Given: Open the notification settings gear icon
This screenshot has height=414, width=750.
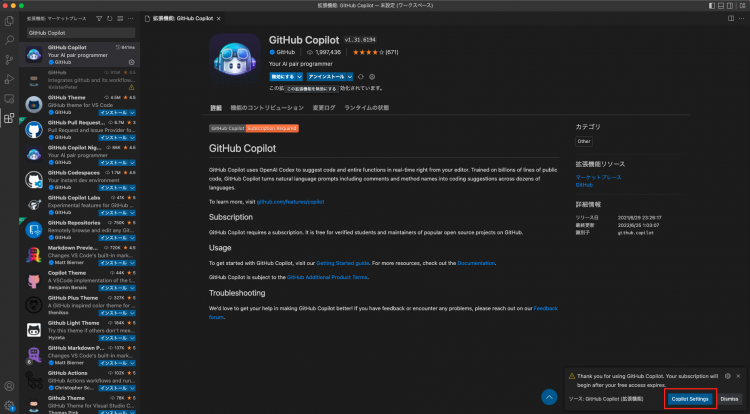Looking at the screenshot, I should click(x=728, y=376).
